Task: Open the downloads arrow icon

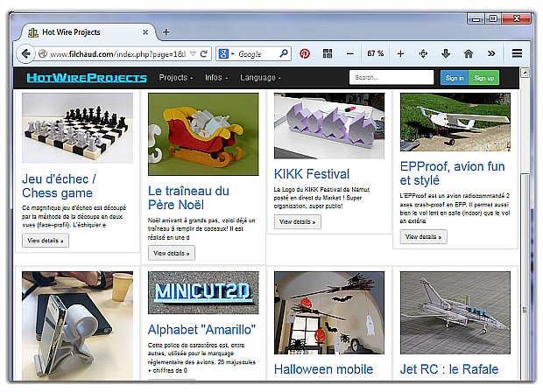Action: click(x=446, y=53)
